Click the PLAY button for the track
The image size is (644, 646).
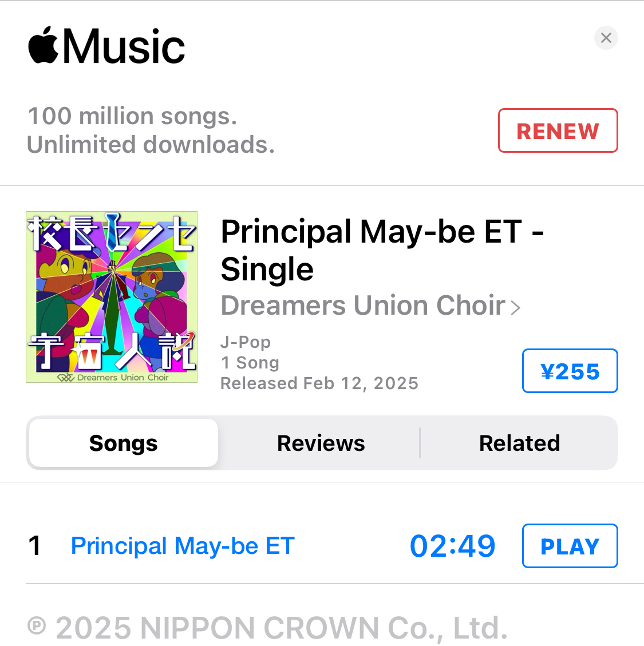point(570,546)
